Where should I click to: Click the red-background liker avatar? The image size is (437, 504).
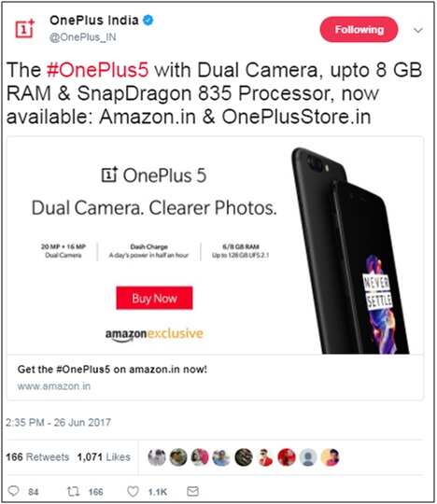click(287, 457)
